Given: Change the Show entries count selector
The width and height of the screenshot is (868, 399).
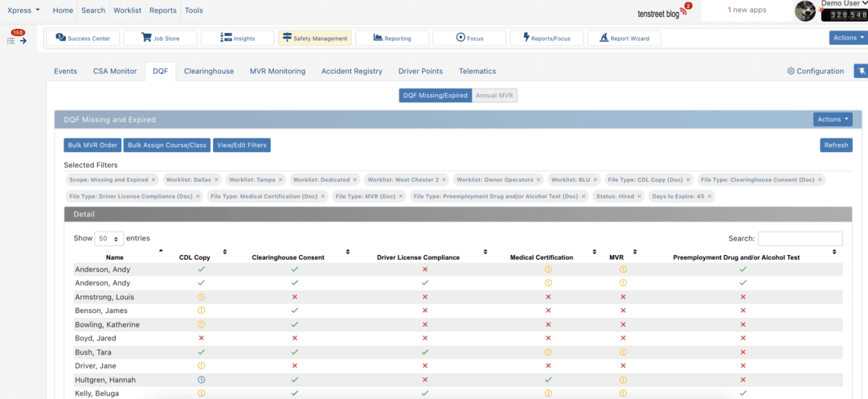Looking at the screenshot, I should pyautogui.click(x=108, y=239).
